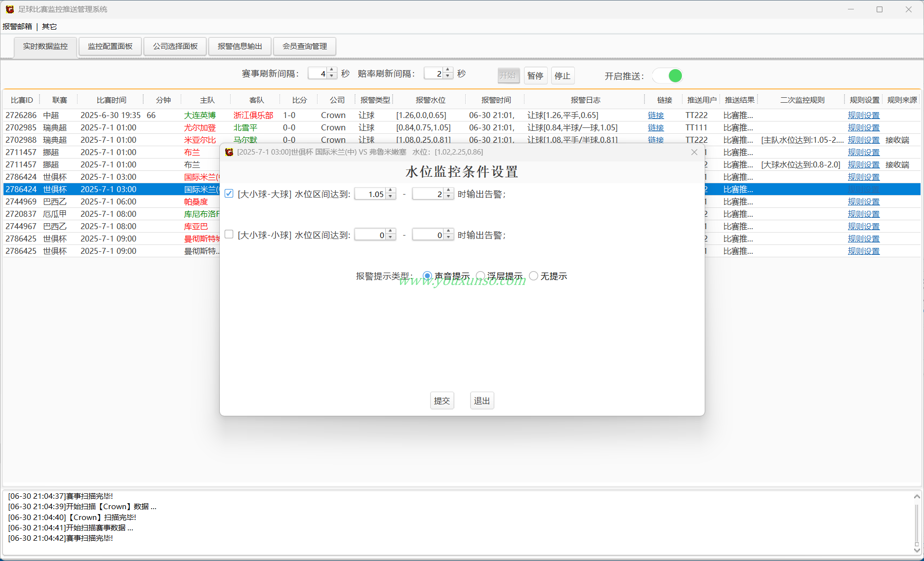The width and height of the screenshot is (924, 561).
Task: Open the 报警邮箱 menu
Action: point(17,27)
